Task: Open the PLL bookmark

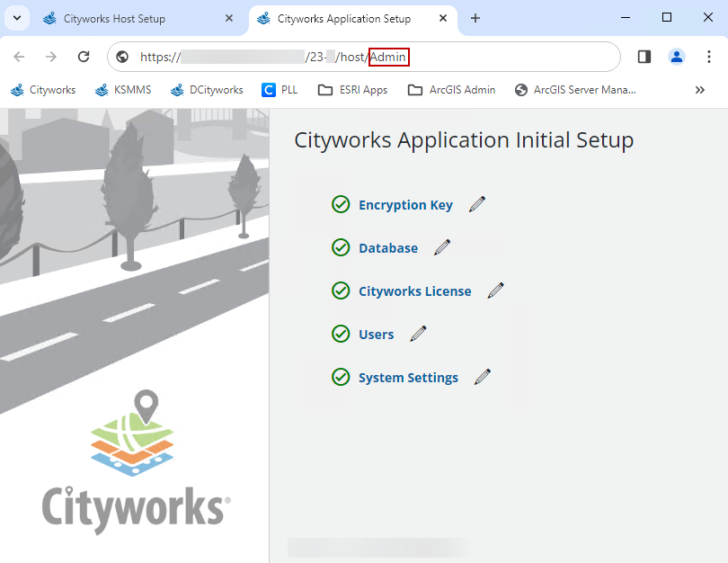Action: coord(280,90)
